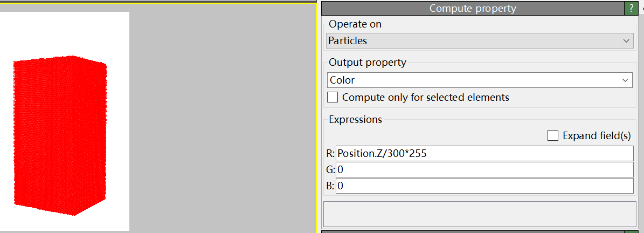Enable the Expand field(s) checkbox

tap(552, 136)
